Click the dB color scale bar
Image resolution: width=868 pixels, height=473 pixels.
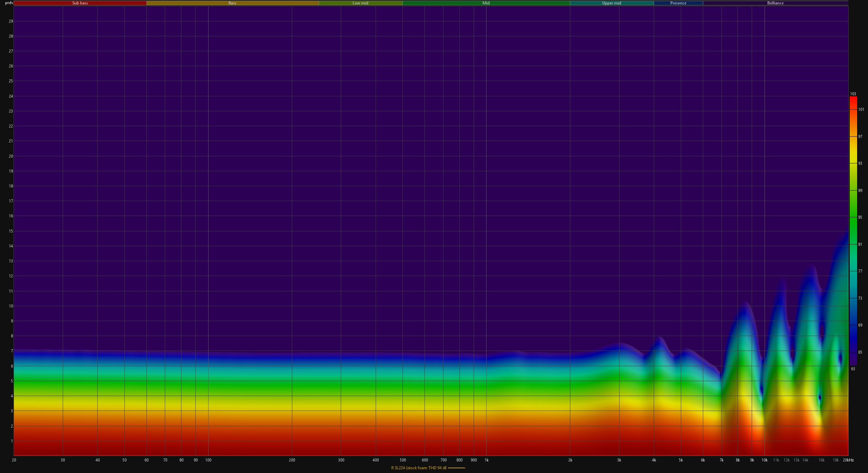tap(853, 231)
